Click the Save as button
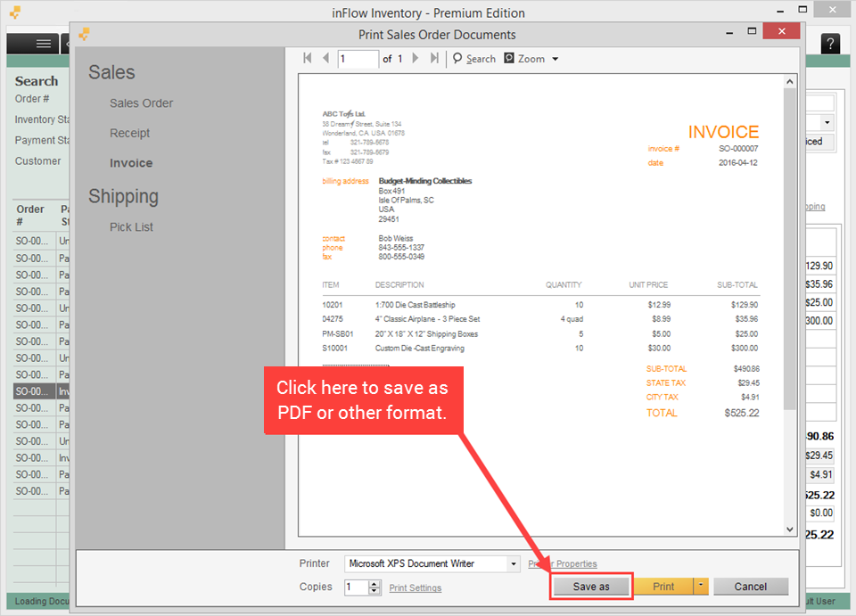 [x=591, y=587]
